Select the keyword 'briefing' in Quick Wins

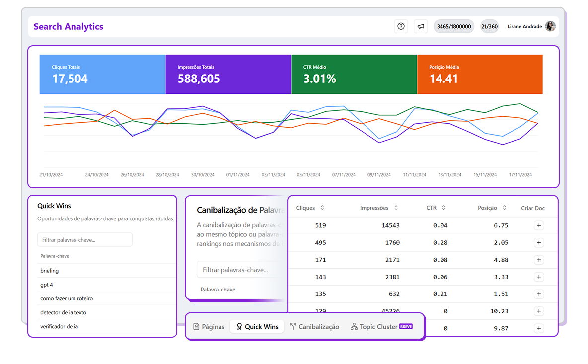(51, 270)
